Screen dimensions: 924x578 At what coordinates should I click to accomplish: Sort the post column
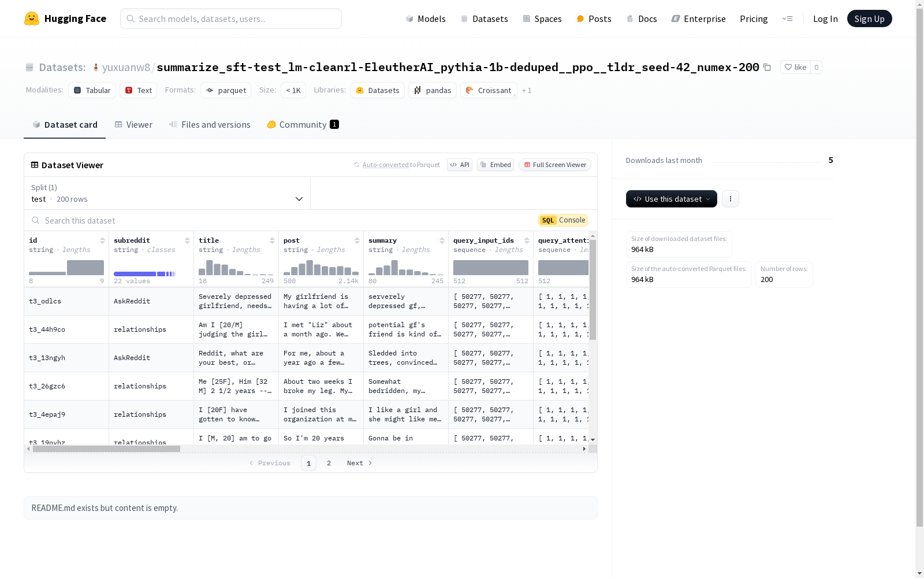[357, 240]
